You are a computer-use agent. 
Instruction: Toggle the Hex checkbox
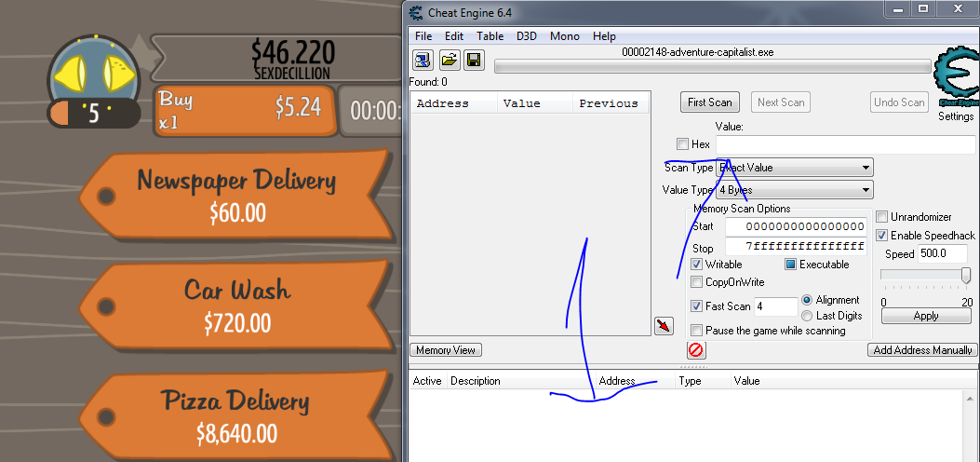pos(682,144)
